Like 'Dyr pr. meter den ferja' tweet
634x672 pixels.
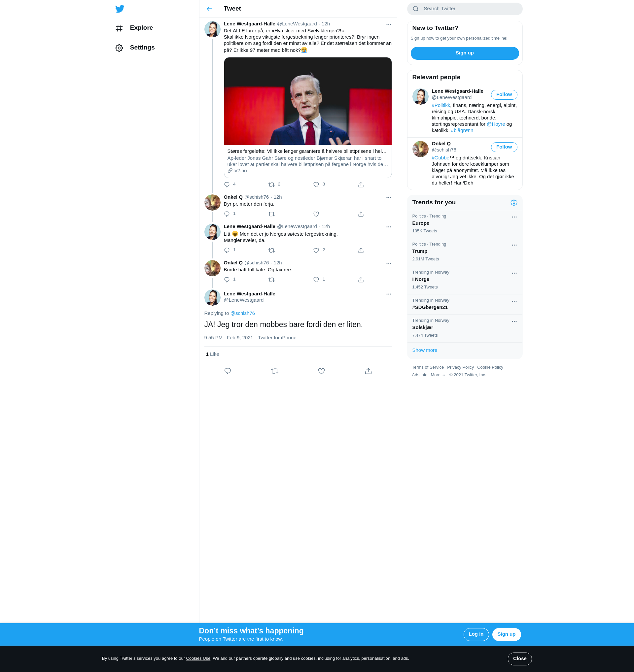point(316,214)
